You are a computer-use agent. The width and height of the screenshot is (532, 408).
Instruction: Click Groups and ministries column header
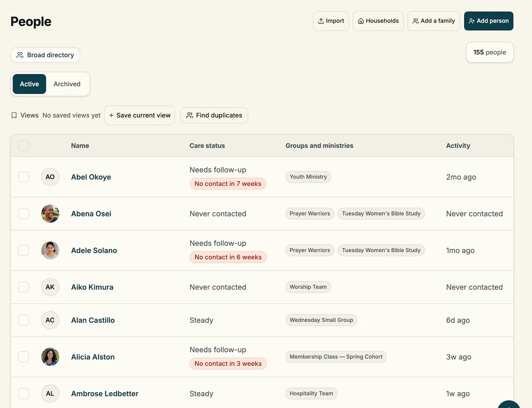tap(319, 146)
